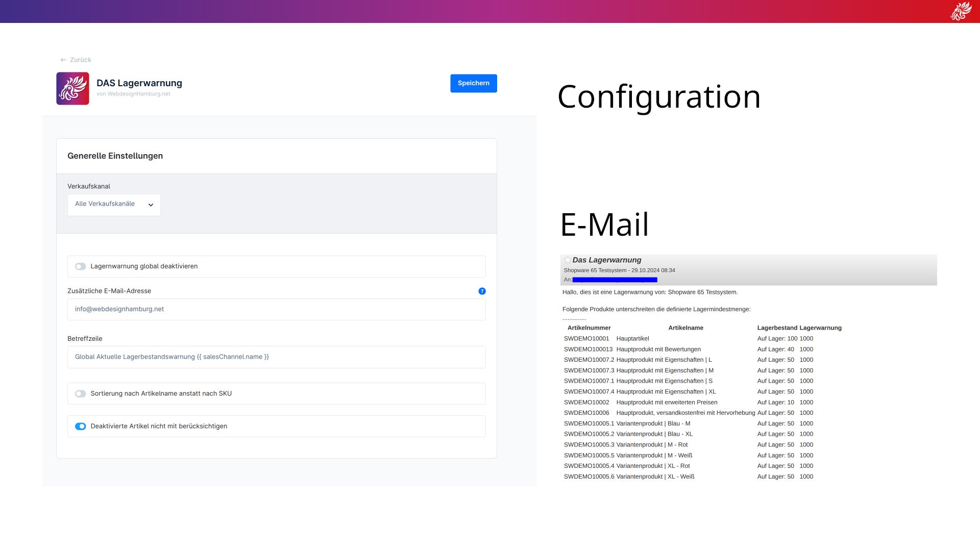980x551 pixels.
Task: Click the blue redacted recipient address
Action: 615,280
